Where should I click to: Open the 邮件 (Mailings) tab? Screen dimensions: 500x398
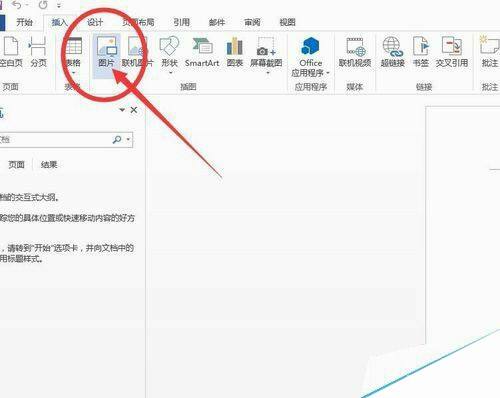click(217, 22)
